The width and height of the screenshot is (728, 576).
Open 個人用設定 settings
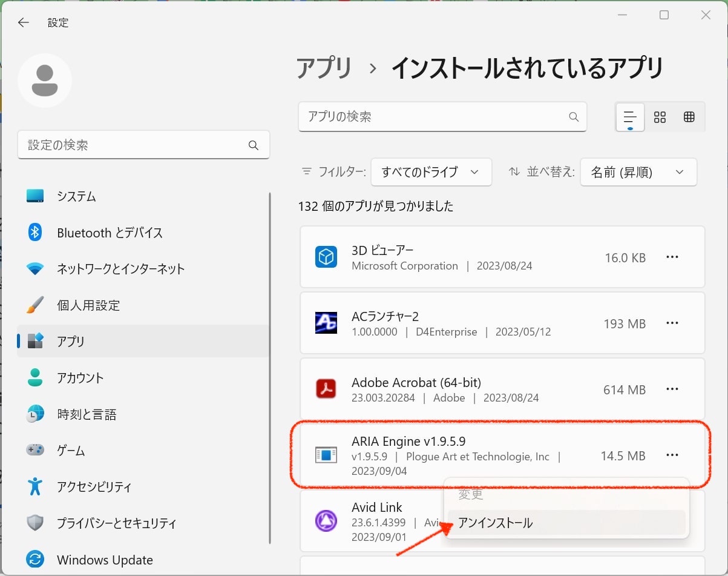coord(143,305)
